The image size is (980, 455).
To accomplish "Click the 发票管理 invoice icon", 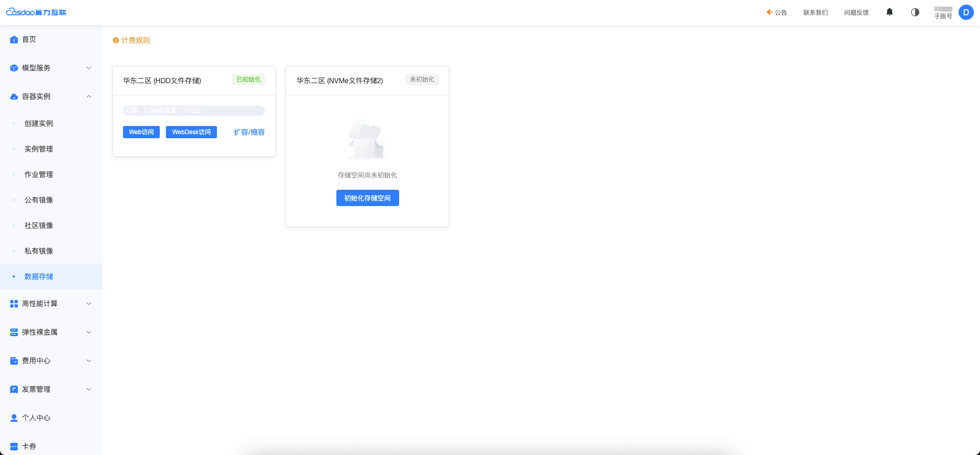I will tap(14, 389).
